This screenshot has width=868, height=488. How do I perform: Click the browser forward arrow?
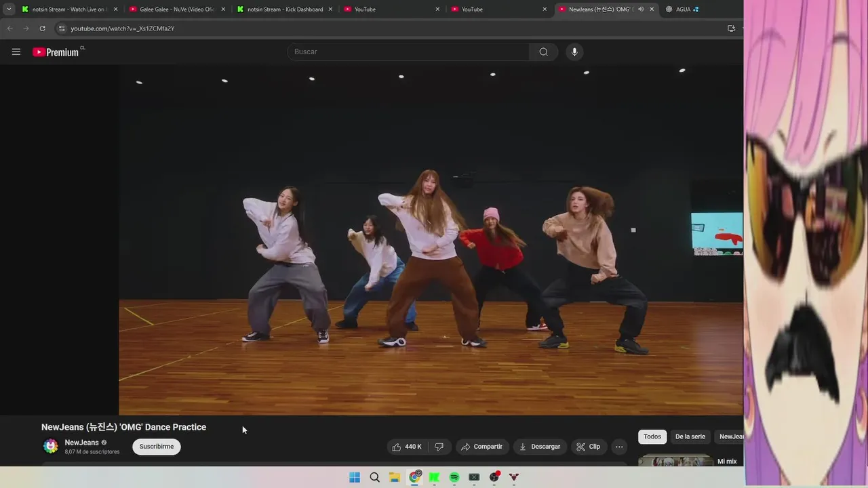(26, 28)
